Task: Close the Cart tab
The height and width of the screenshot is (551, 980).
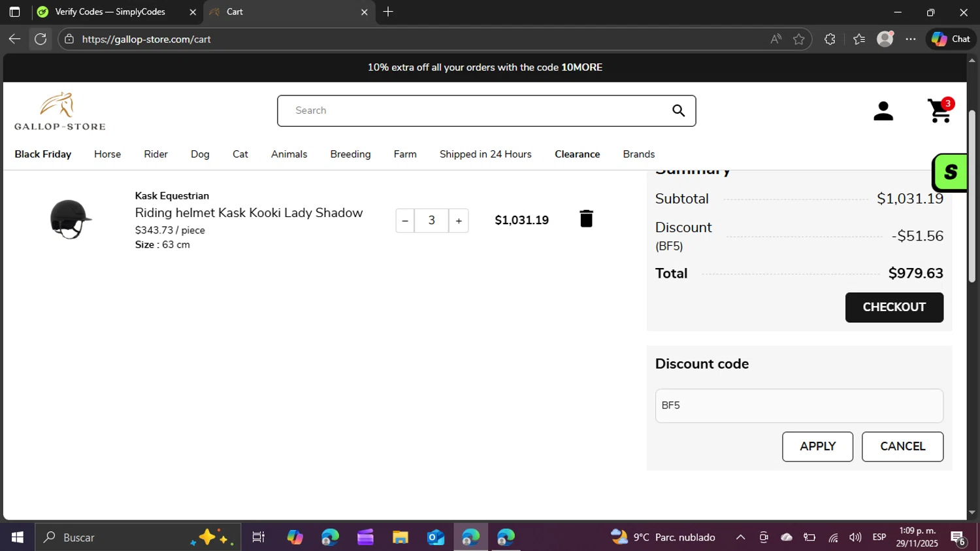Action: pyautogui.click(x=365, y=12)
